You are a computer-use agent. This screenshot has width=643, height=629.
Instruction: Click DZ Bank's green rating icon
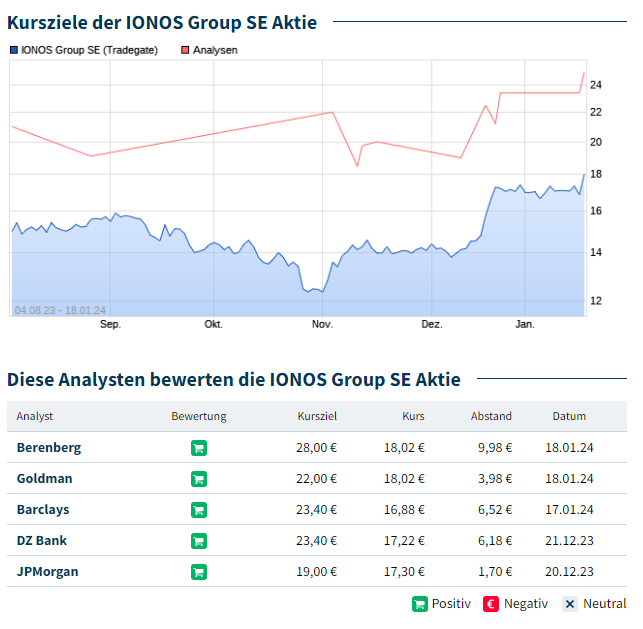198,541
